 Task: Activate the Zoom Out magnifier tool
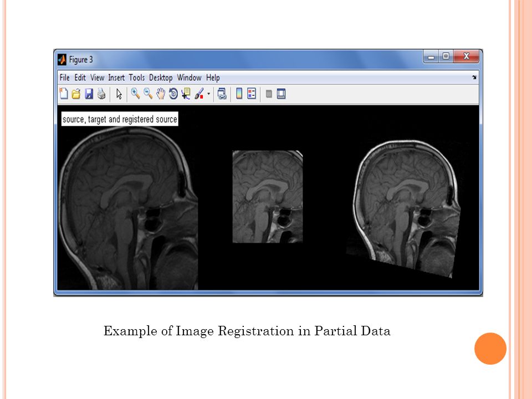pos(148,94)
